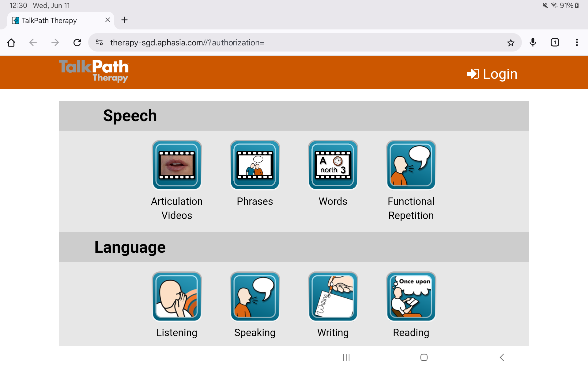Select the Speaking language icon
The image size is (588, 368).
click(x=255, y=297)
